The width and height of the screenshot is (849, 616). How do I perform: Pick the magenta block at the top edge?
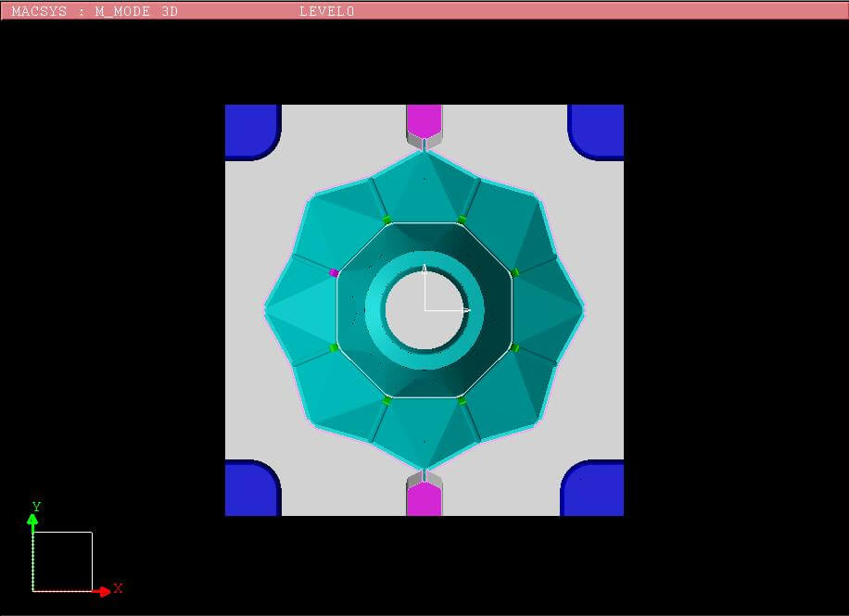tap(424, 120)
